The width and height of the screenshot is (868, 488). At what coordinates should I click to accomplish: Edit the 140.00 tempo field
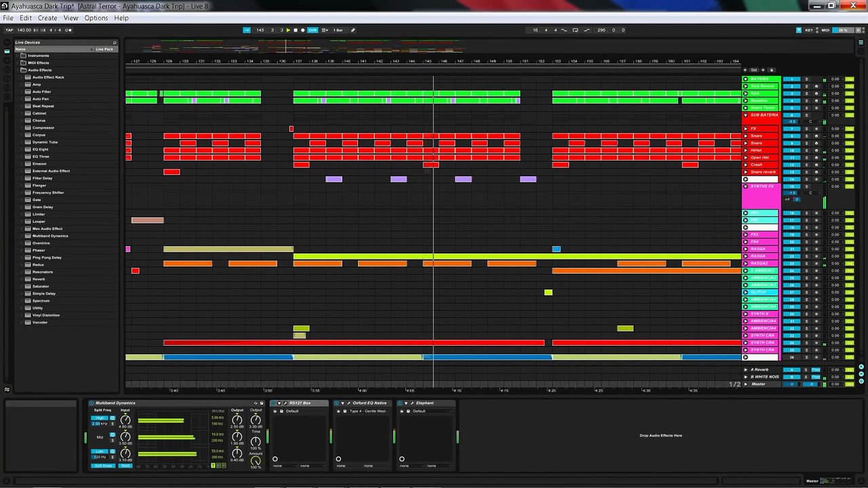[24, 30]
